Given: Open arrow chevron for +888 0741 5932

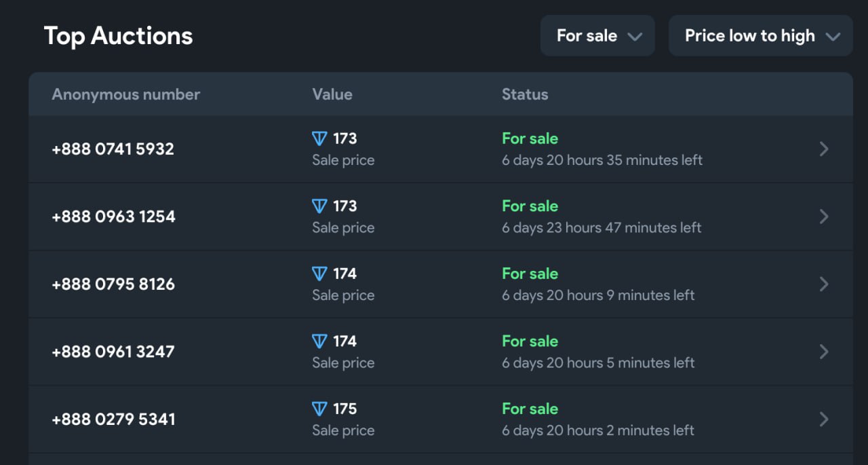Looking at the screenshot, I should (824, 149).
